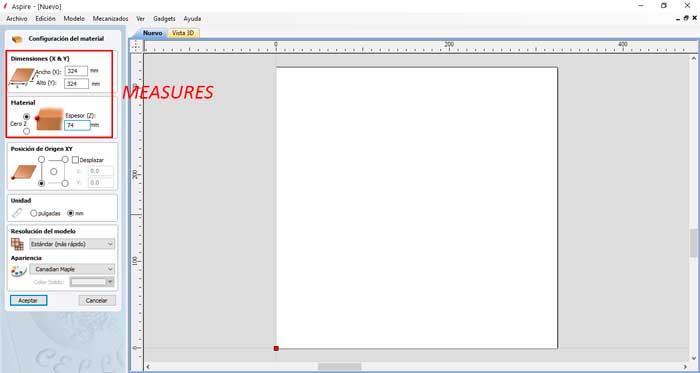Click the Cancelar button
This screenshot has height=373, width=700.
(97, 300)
